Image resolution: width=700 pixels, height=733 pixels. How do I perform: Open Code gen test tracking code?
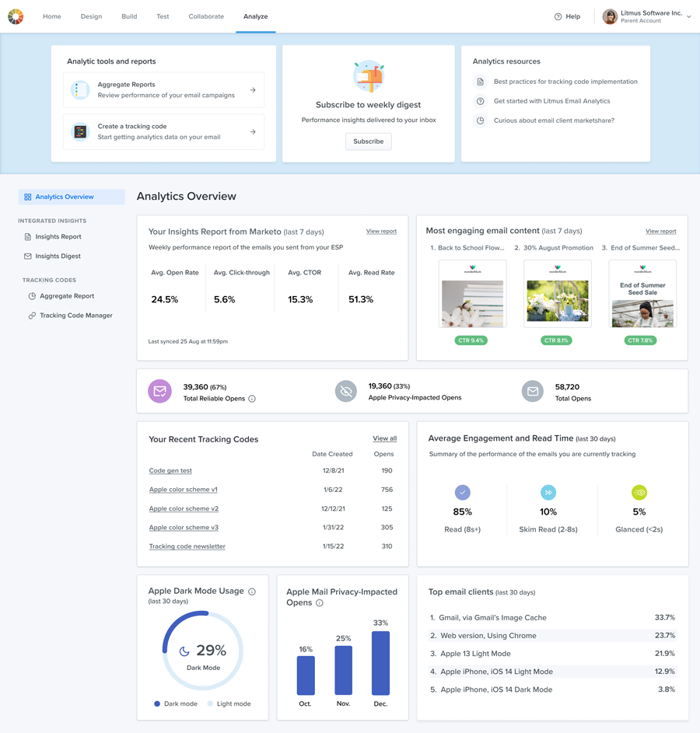170,471
